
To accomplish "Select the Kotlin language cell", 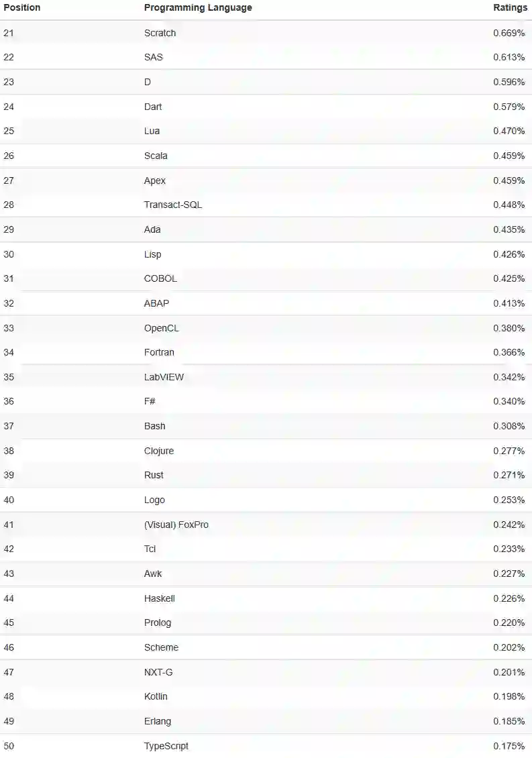I will 156,696.
